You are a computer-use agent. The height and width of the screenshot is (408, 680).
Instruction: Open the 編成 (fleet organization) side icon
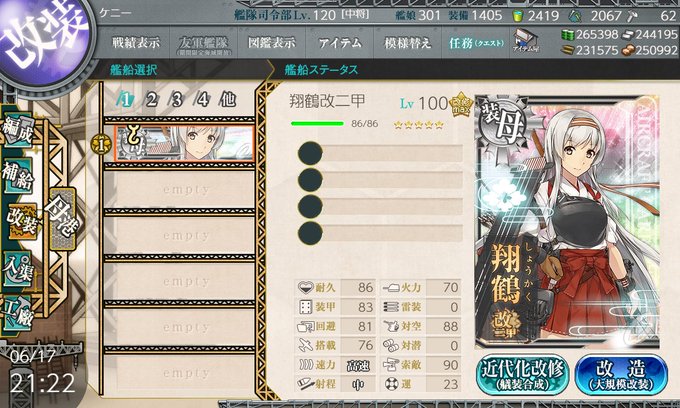[x=18, y=131]
